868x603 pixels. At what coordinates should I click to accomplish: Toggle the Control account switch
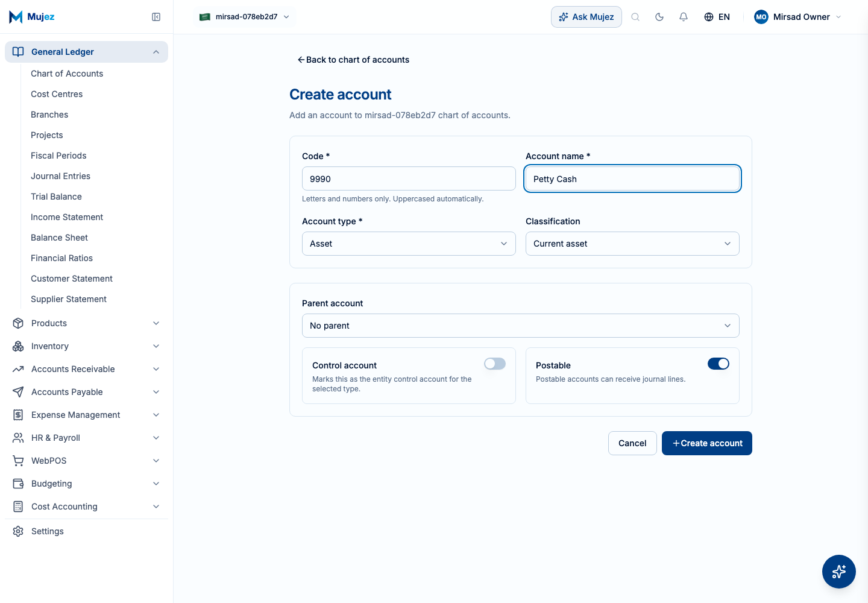point(495,364)
